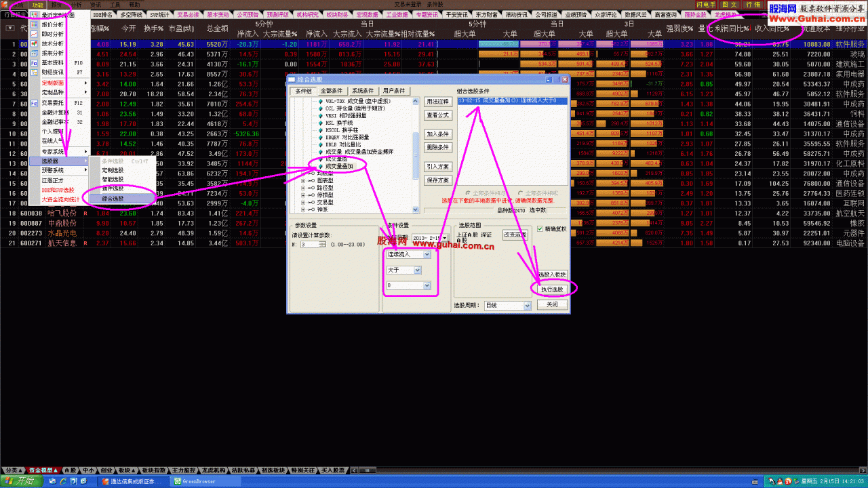The height and width of the screenshot is (488, 868).
Task: Select the 全部条件相或 radio button
Action: tap(520, 192)
